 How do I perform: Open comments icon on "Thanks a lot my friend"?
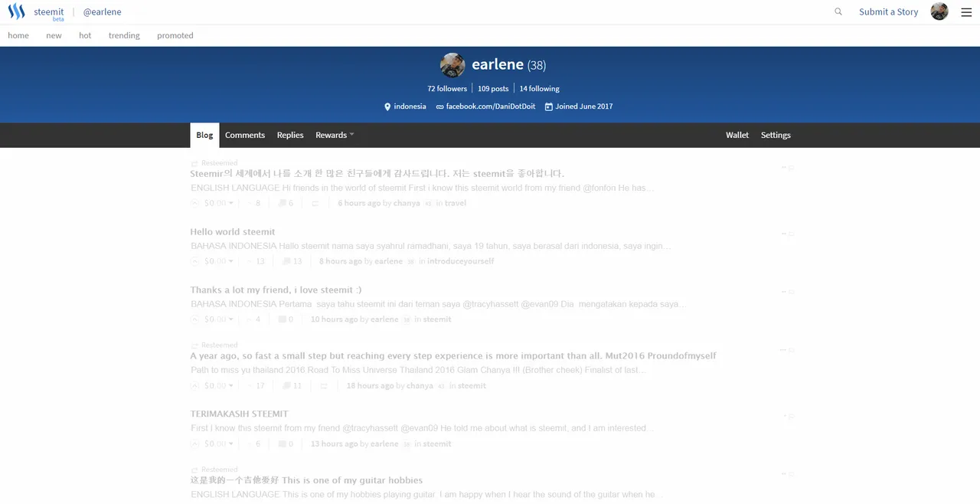pos(282,319)
